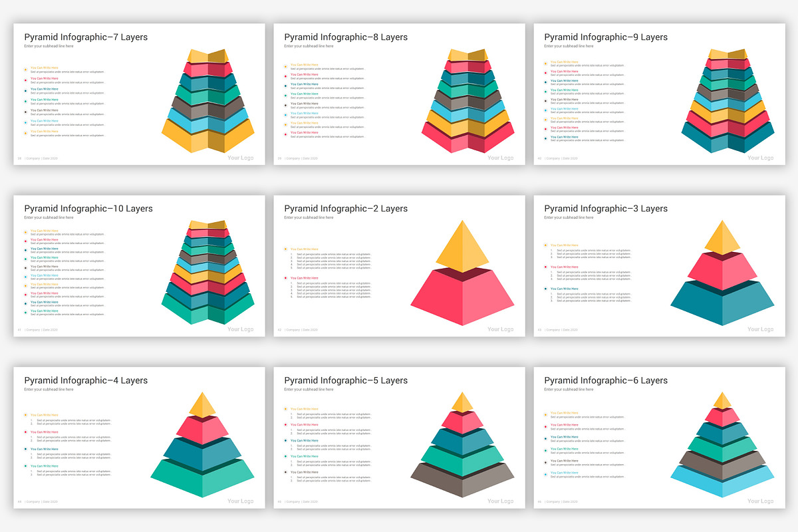
Task: Click "Your Logo" on the 7 Layers slide
Action: pos(240,158)
